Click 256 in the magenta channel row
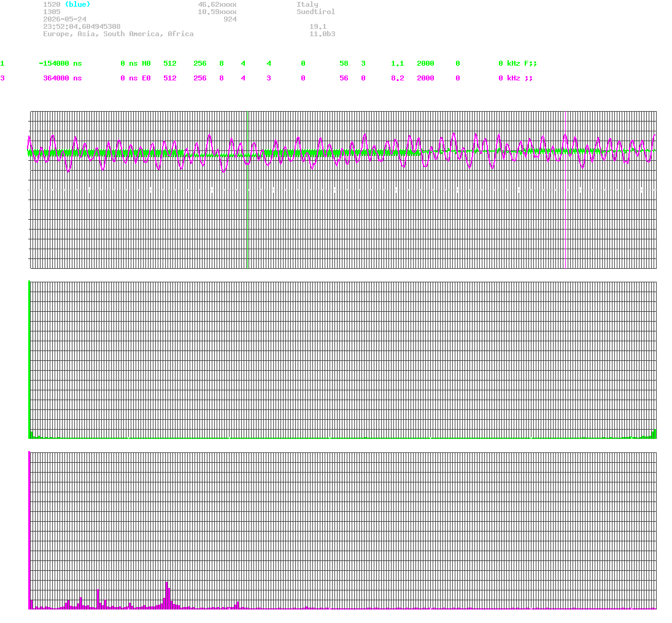 [199, 78]
